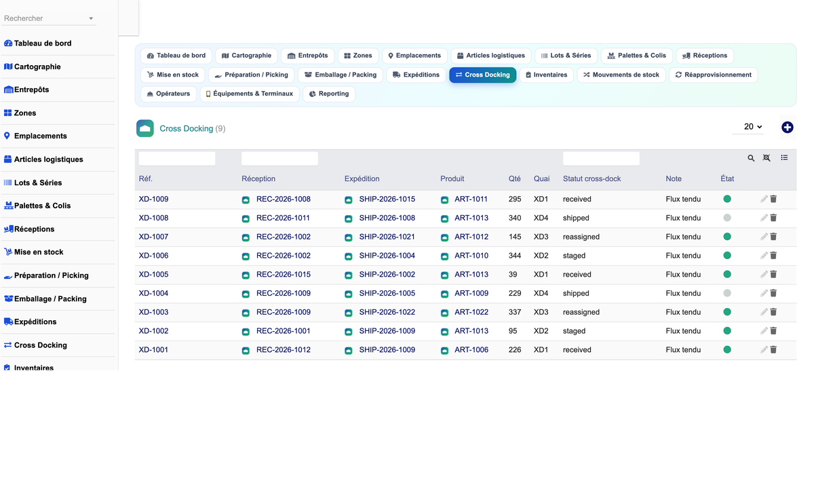Edit row XD-1008 with pencil icon

coord(764,218)
